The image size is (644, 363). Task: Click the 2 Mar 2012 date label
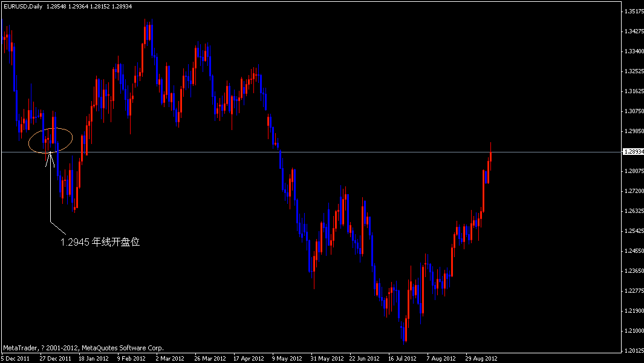pyautogui.click(x=170, y=359)
